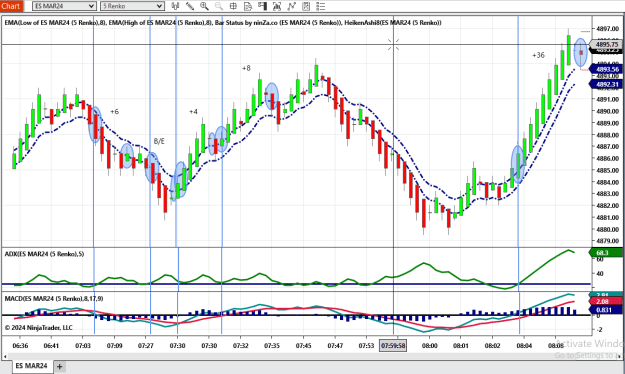Add a new tab with plus button
The width and height of the screenshot is (625, 374).
(x=59, y=366)
